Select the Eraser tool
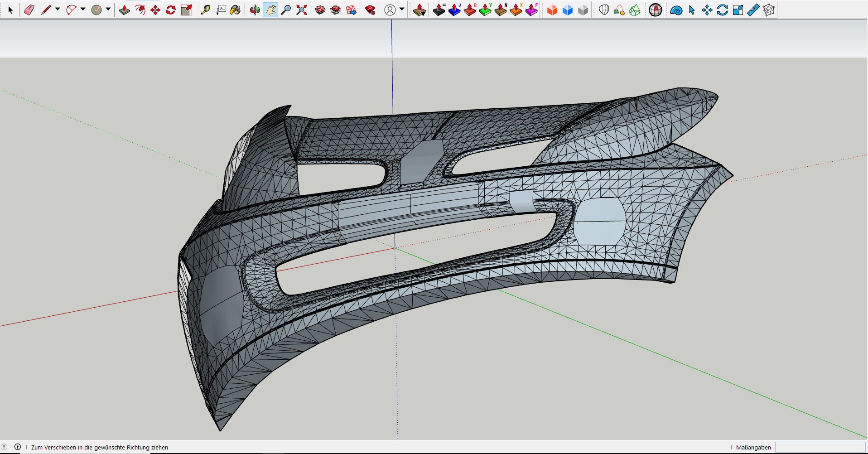Image resolution: width=868 pixels, height=454 pixels. point(29,10)
